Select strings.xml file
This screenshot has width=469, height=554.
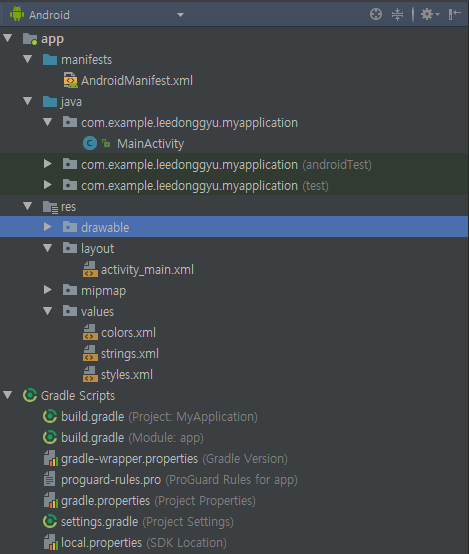(130, 354)
